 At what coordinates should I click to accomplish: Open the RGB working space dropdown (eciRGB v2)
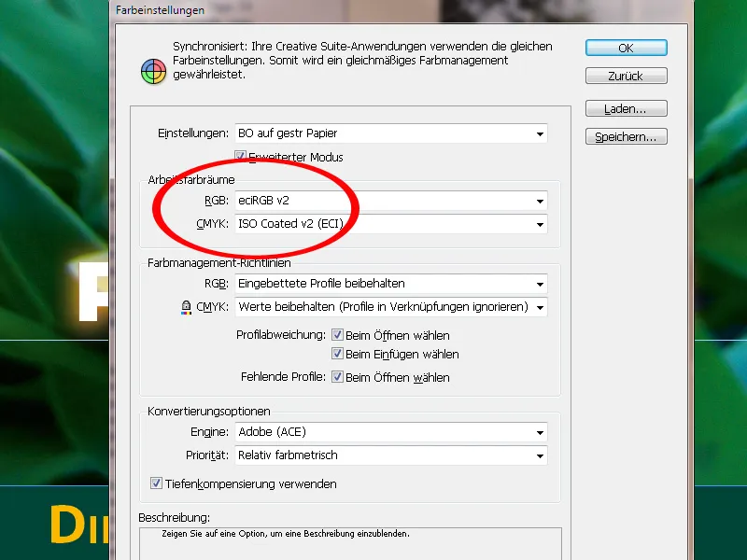click(391, 201)
